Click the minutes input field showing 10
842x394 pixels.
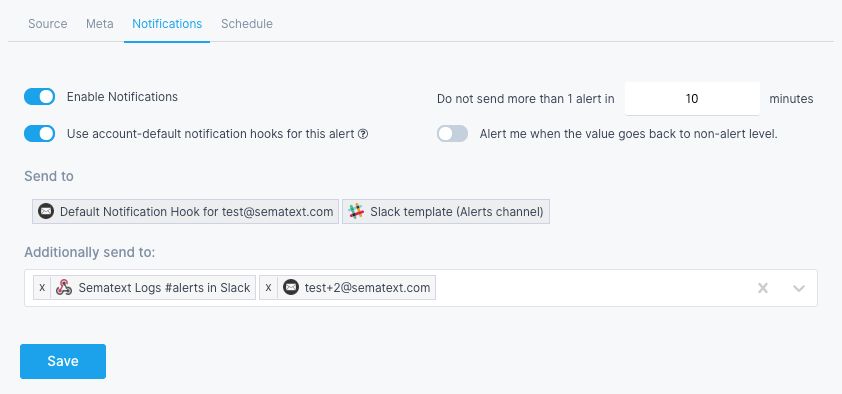coord(692,99)
